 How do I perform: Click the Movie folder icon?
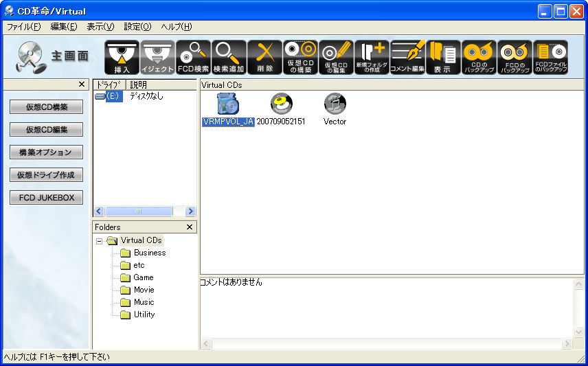tap(125, 290)
